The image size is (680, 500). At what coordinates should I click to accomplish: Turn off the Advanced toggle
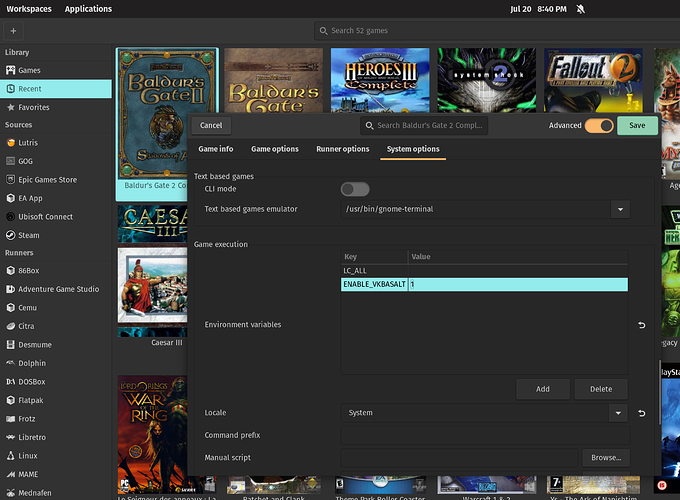click(599, 126)
